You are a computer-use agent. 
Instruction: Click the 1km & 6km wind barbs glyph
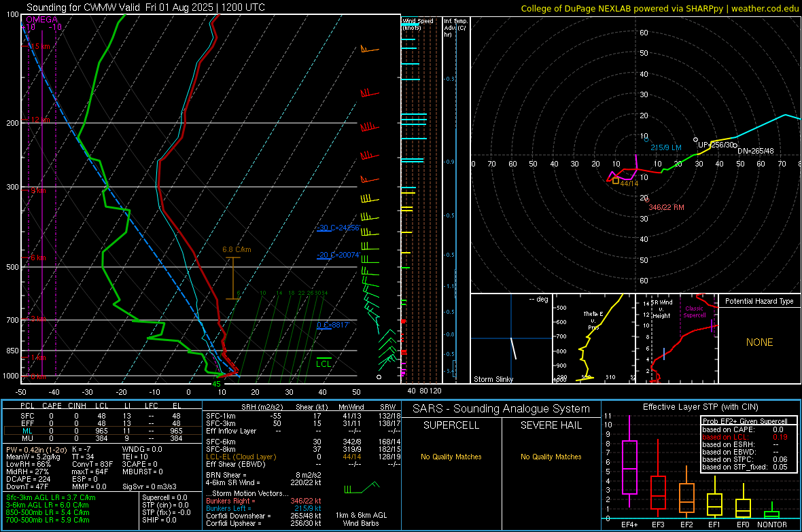coord(362,487)
